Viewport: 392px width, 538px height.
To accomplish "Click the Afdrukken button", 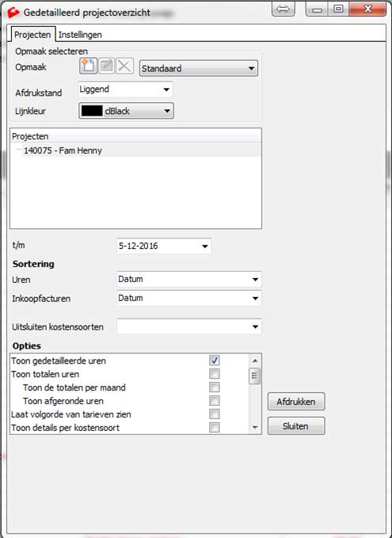I will pos(296,402).
